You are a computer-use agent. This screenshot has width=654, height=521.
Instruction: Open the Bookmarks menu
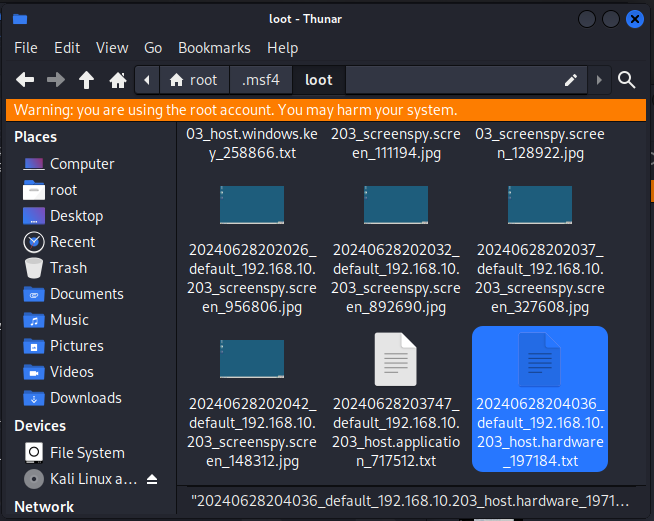[x=214, y=48]
